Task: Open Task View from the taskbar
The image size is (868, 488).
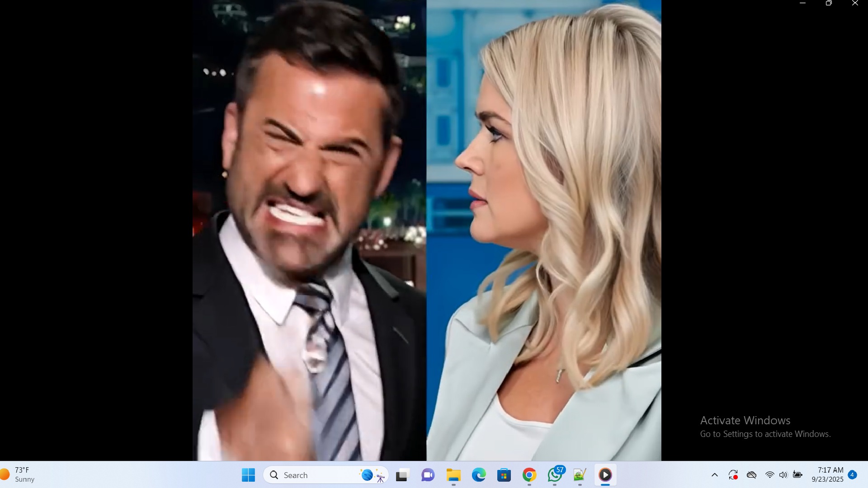Action: pyautogui.click(x=402, y=475)
